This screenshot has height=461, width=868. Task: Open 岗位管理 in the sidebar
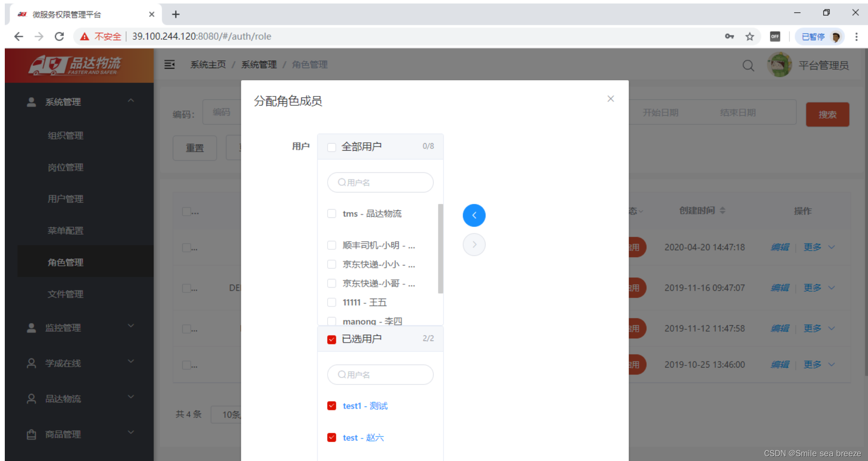(x=65, y=167)
